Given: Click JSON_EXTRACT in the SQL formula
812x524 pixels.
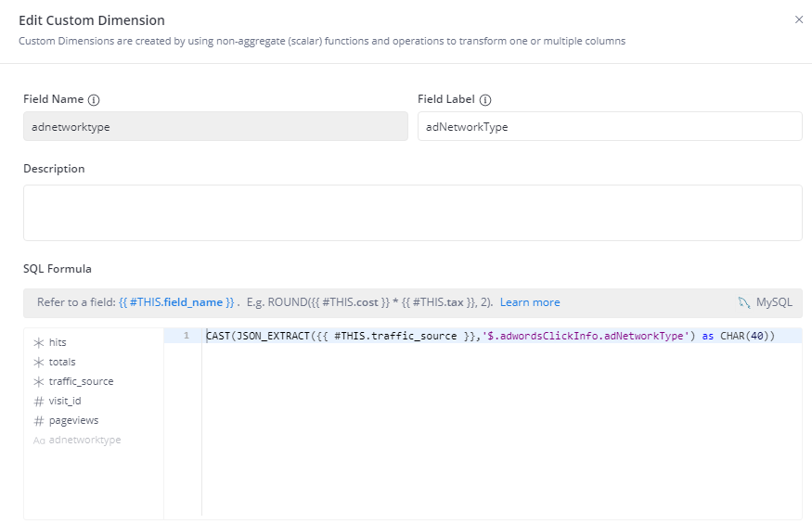Looking at the screenshot, I should click(x=272, y=336).
